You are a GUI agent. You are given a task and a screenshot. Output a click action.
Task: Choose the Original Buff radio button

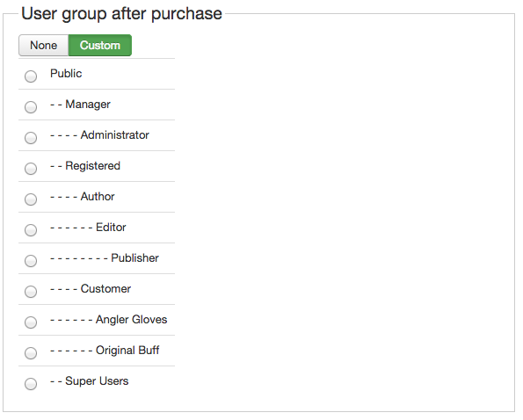coord(31,353)
